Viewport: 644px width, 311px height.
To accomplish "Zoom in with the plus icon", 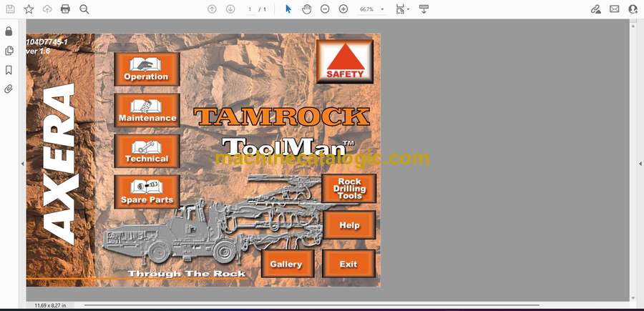I will [343, 9].
